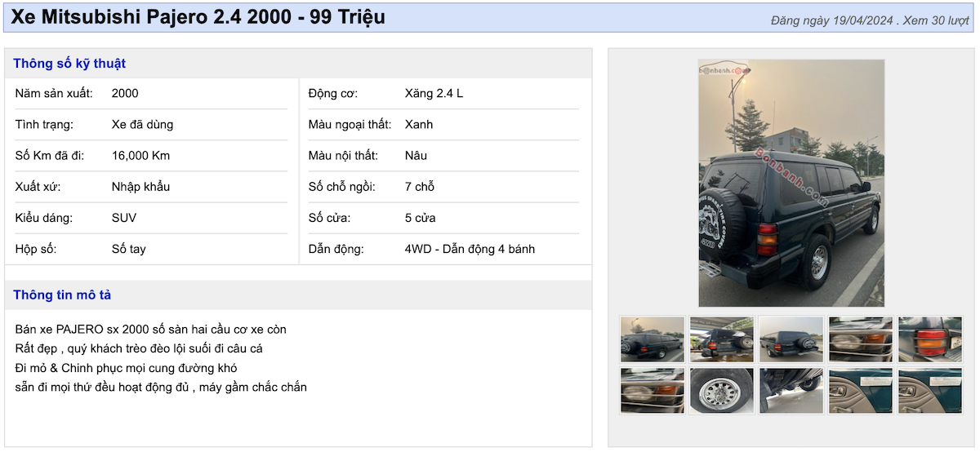Screen dimensions: 980x452
Task: Click the posting date text Đăng ngày 19/04/2024
Action: (831, 20)
